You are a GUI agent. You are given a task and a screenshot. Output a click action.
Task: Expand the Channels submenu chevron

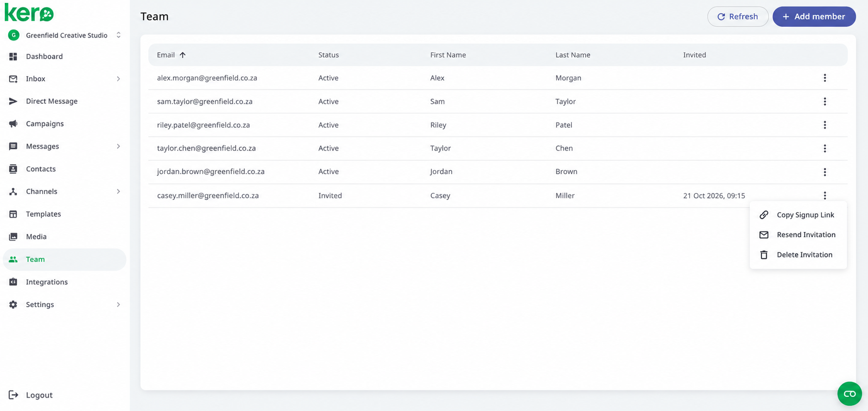click(118, 191)
